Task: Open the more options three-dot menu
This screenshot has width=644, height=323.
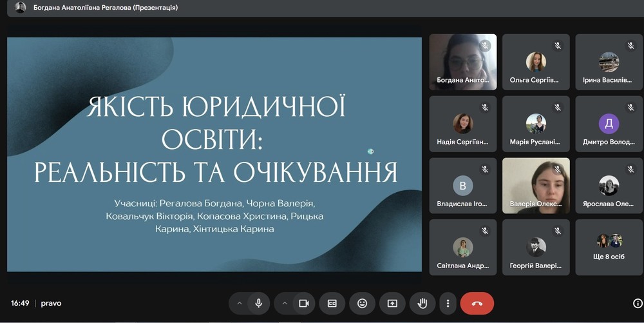Action: [448, 303]
